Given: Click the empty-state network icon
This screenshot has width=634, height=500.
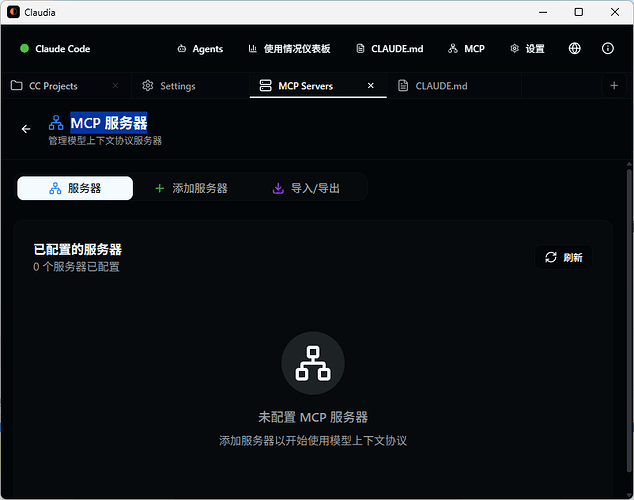Looking at the screenshot, I should (x=313, y=363).
